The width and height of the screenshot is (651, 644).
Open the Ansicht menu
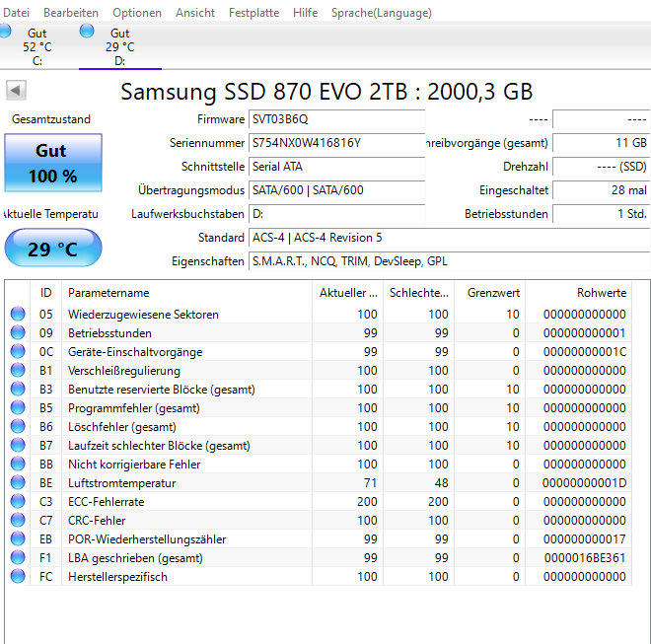tap(195, 13)
